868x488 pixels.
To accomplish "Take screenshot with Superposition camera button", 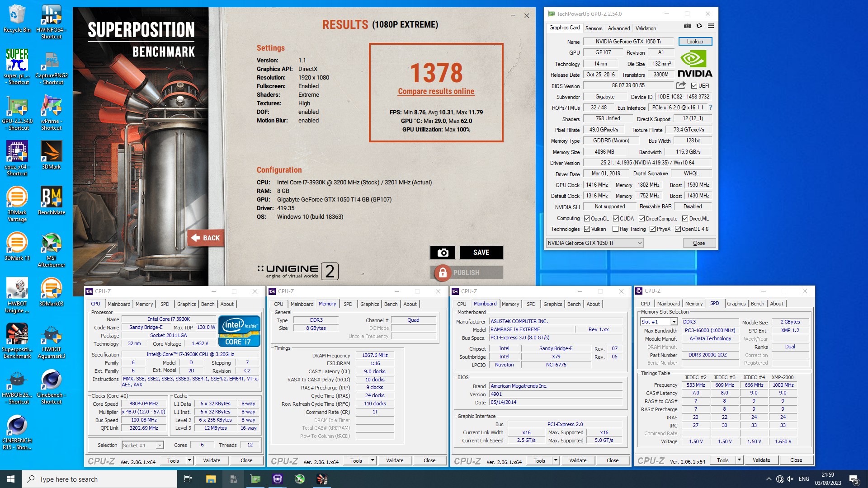I will pos(443,253).
